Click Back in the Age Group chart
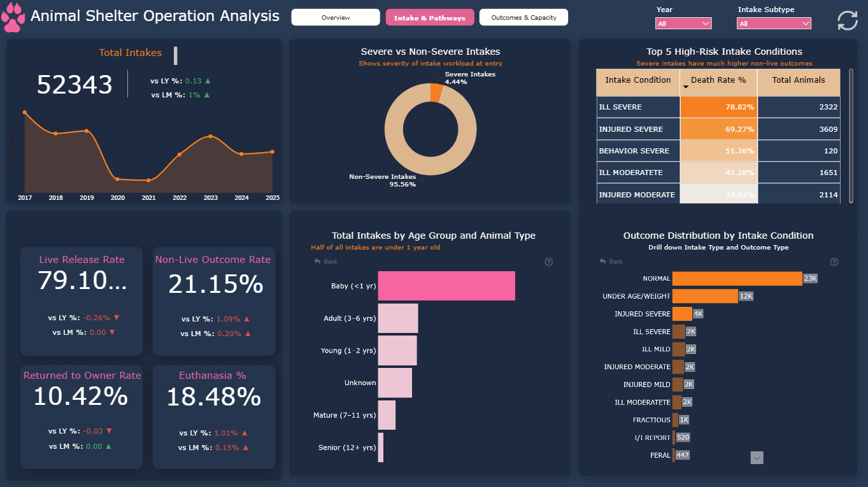Screen dimensions: 868x487 pos(326,262)
